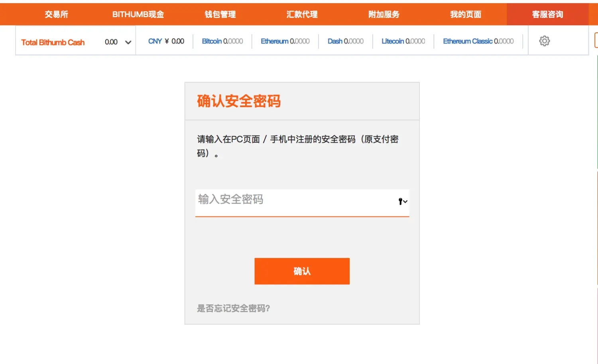
Task: Select the 汇款代理 menu item
Action: 302,14
